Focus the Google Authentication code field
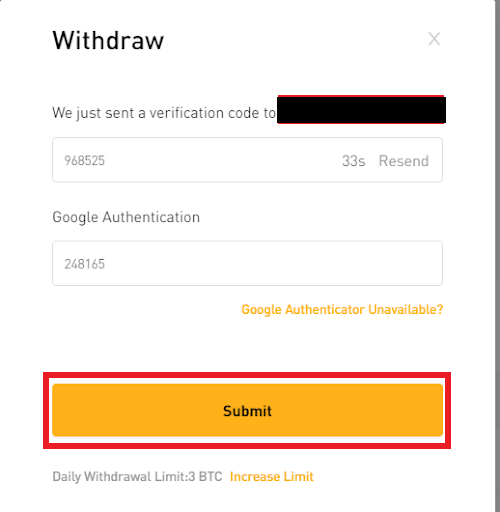 (x=247, y=263)
